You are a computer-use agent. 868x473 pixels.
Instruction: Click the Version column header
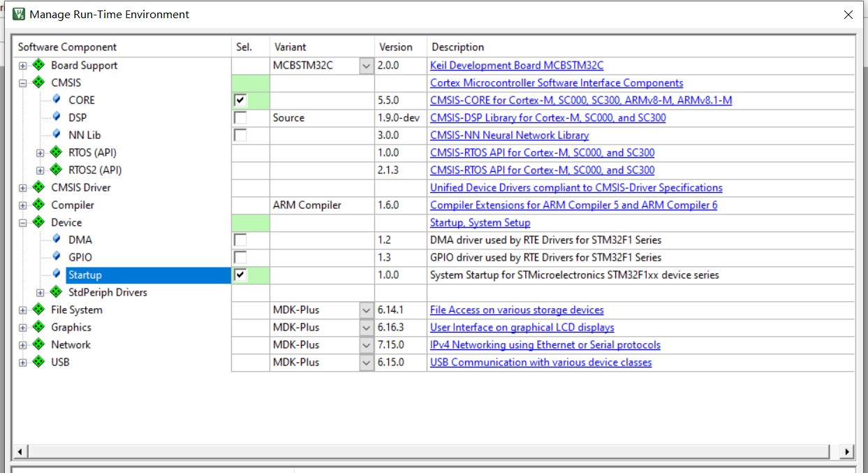point(401,47)
